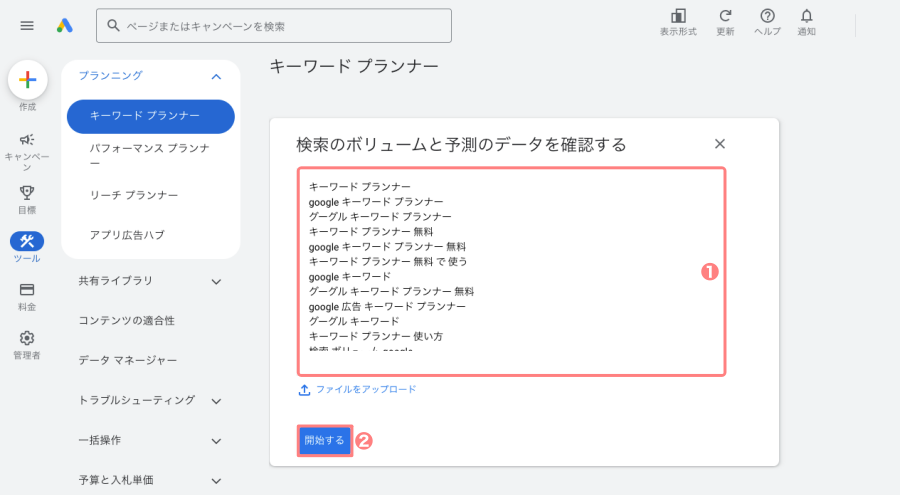
Task: Focus the page or campaign search field
Action: point(274,26)
